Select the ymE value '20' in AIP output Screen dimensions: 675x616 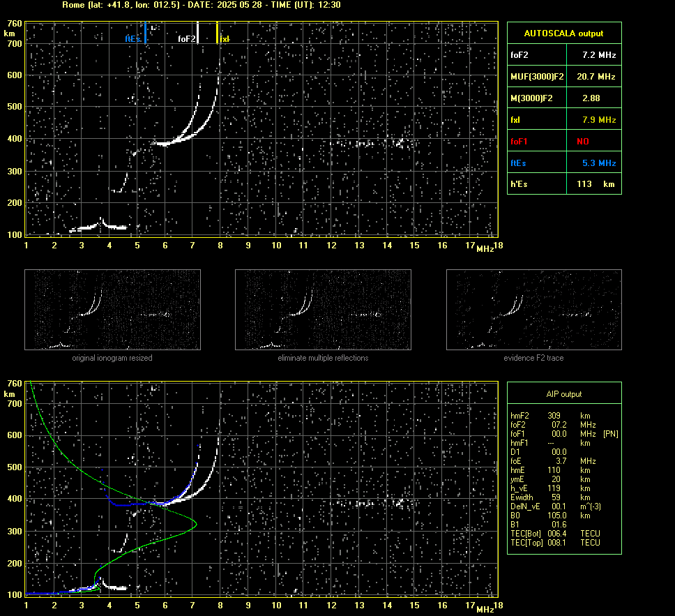coord(556,479)
